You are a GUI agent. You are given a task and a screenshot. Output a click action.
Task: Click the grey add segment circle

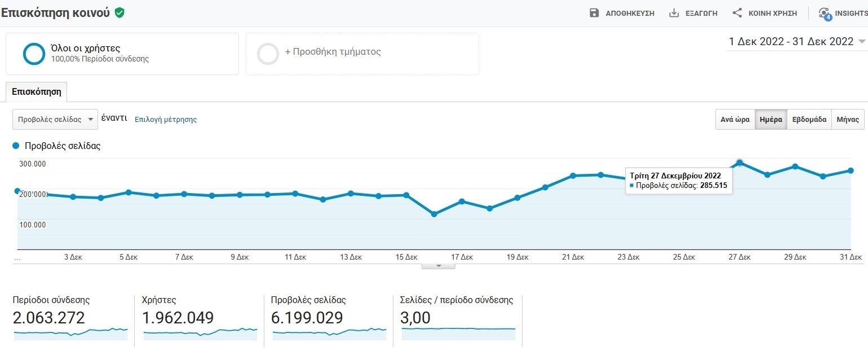pos(268,54)
